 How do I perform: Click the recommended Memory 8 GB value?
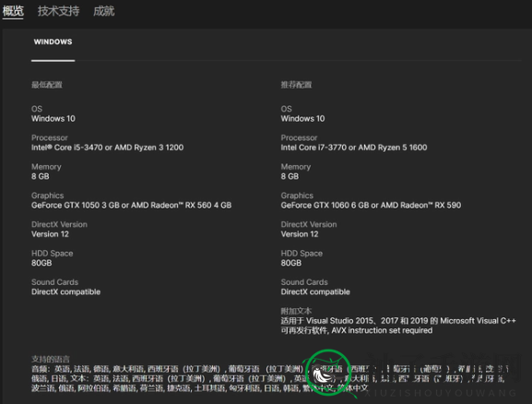(x=290, y=176)
